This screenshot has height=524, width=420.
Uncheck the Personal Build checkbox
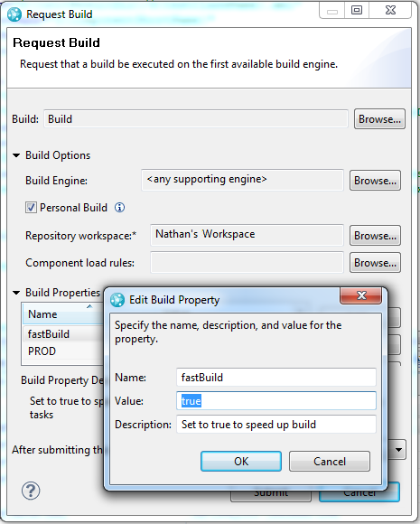[x=31, y=208]
